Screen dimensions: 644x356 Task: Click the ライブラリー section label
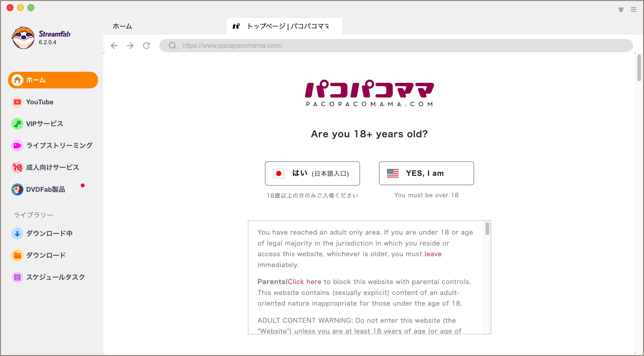pyautogui.click(x=33, y=215)
